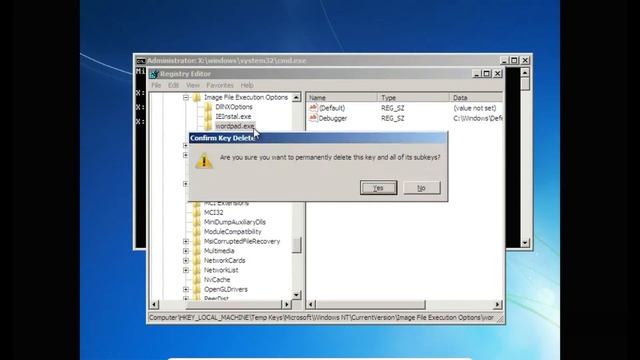Expand the NetworkCards key

point(186,260)
